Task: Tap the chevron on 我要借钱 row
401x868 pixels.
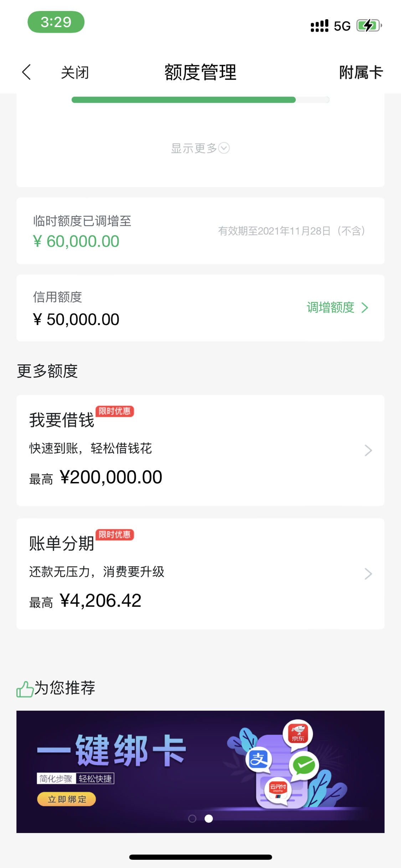Action: click(x=368, y=451)
